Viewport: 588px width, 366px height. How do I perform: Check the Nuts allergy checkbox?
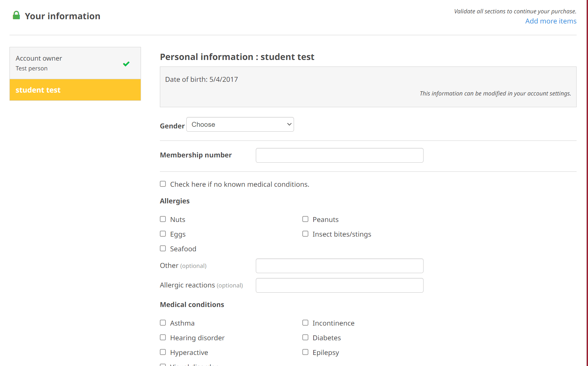(x=163, y=219)
